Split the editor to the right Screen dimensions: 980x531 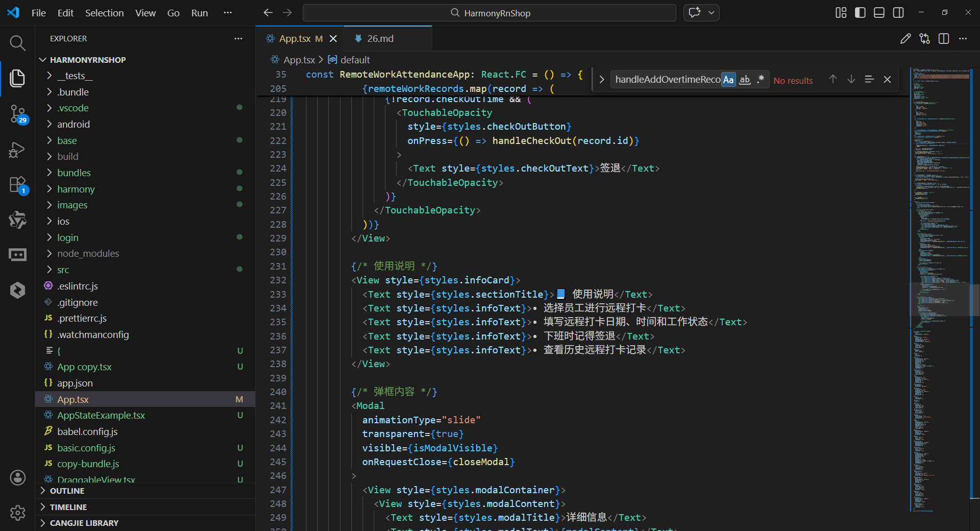[944, 39]
